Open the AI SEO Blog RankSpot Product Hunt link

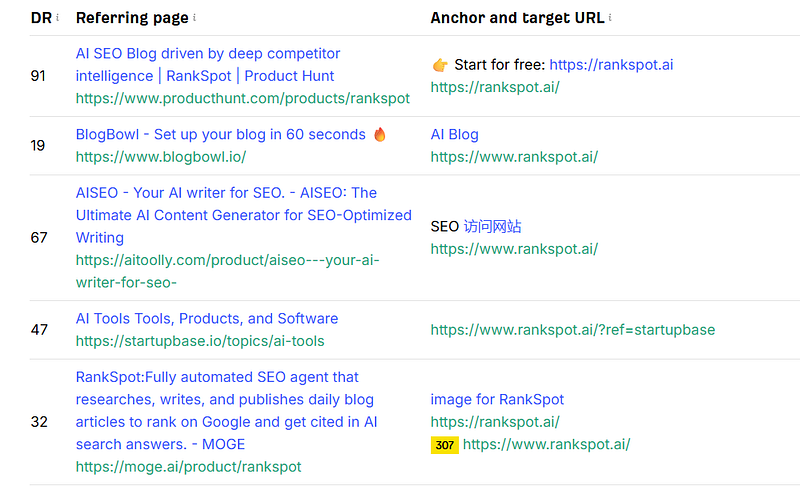[x=208, y=65]
